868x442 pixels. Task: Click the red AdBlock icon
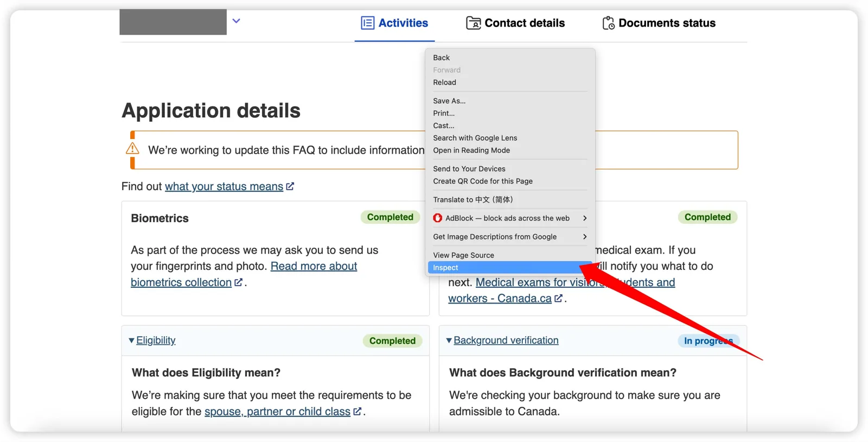click(x=437, y=218)
